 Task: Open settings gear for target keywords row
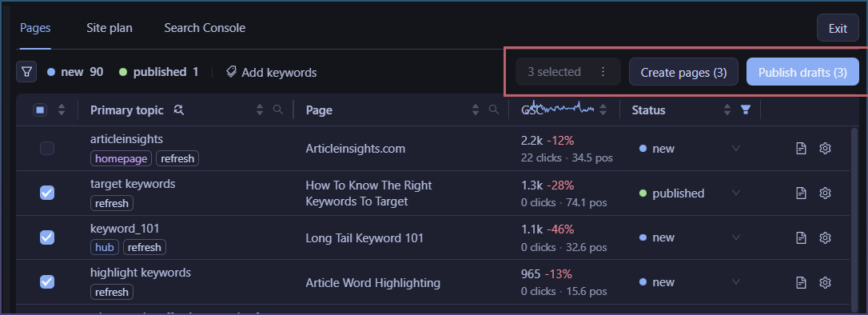(x=825, y=193)
